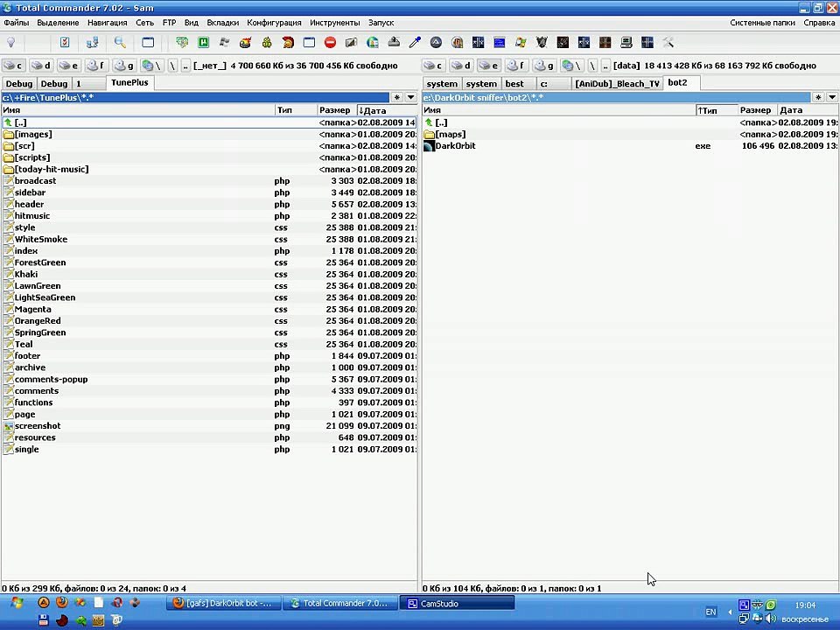Screen dimensions: 840x630
Task: Select the screenshot png file
Action: tap(209, 426)
